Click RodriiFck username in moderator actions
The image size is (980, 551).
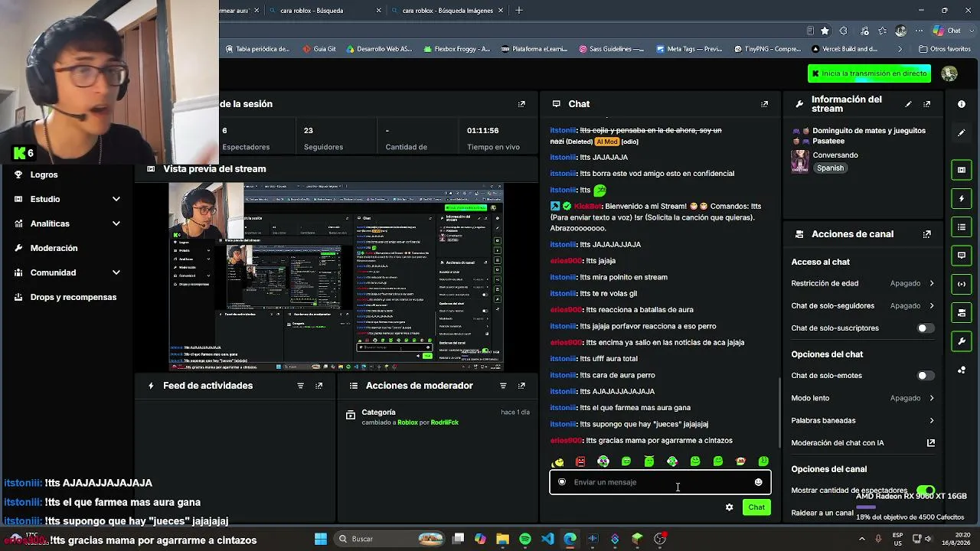[x=445, y=422]
